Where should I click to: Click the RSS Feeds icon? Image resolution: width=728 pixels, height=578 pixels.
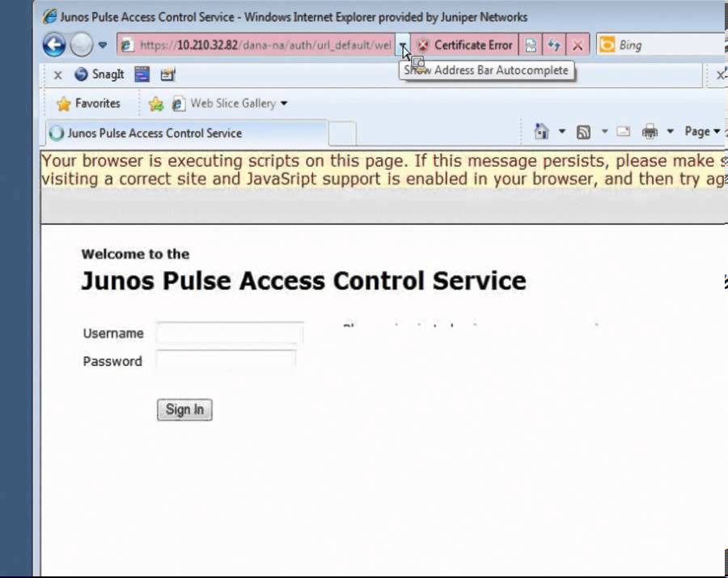click(583, 133)
